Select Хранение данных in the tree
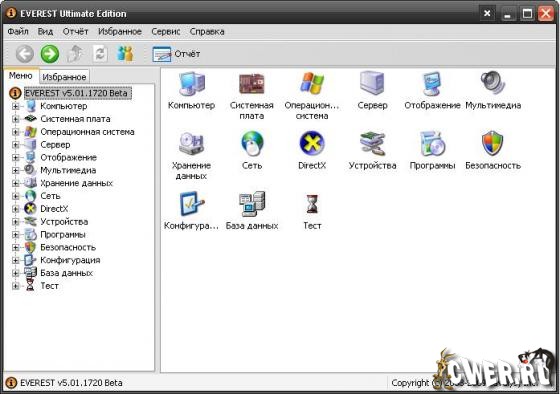This screenshot has width=560, height=394. [76, 183]
